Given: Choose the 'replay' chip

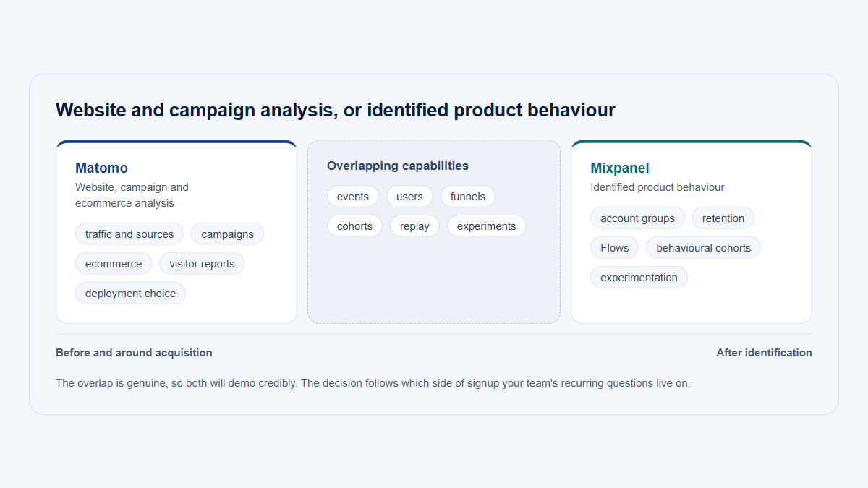Looking at the screenshot, I should click(x=414, y=226).
